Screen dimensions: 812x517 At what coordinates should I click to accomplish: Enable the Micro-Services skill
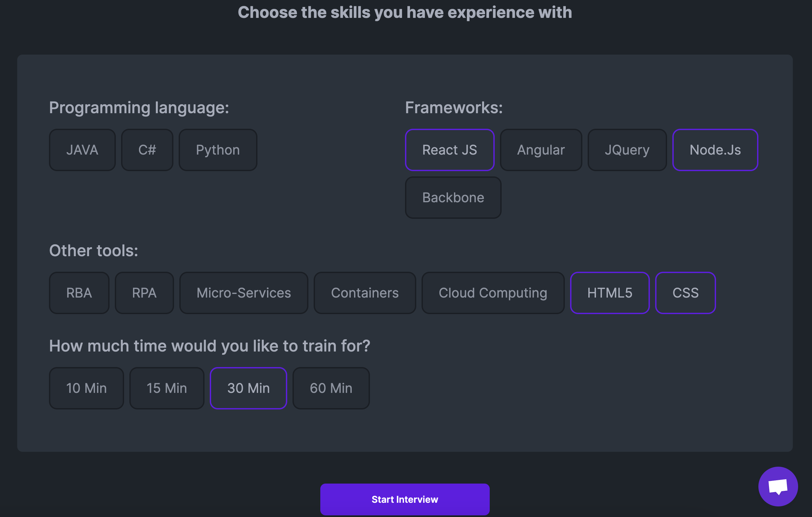244,293
